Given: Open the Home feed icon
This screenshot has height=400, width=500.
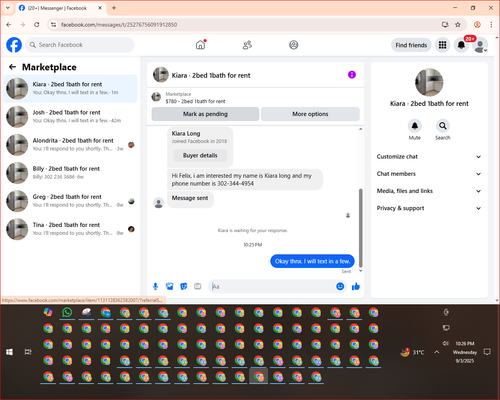Looking at the screenshot, I should coord(201,45).
